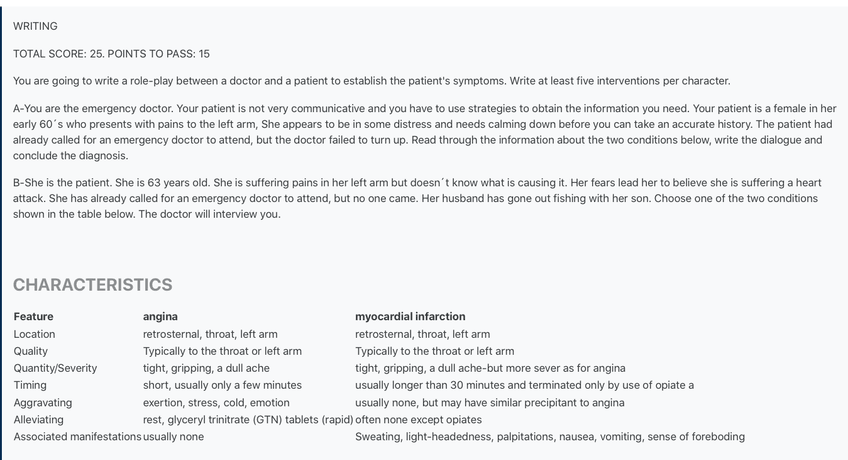Click the "Quality" row label
Viewport: 848px width, 460px height.
coord(31,351)
